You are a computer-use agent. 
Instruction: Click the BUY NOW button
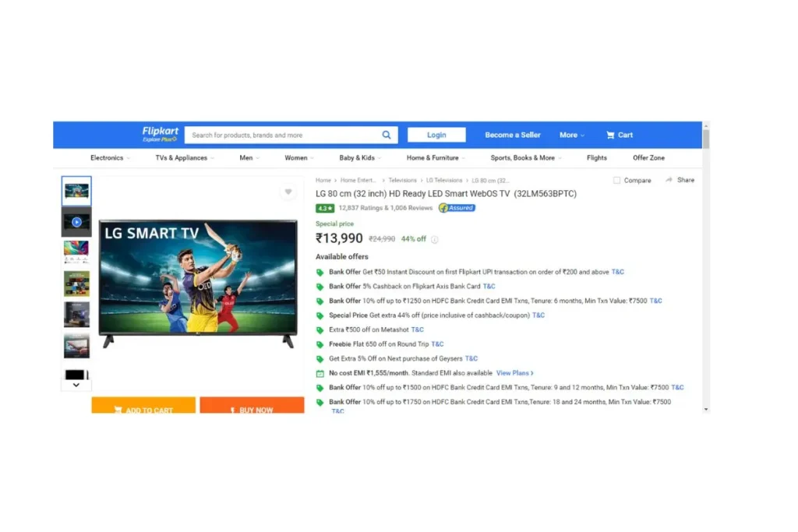(252, 405)
